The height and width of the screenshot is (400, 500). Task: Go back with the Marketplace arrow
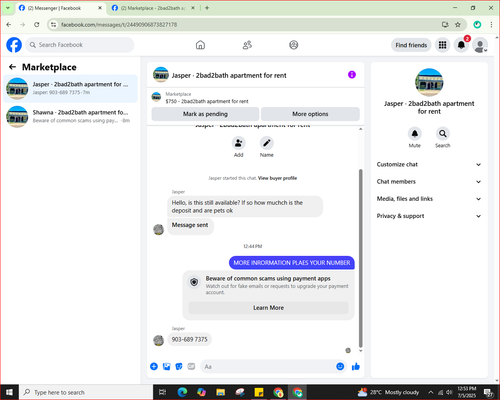click(x=12, y=67)
